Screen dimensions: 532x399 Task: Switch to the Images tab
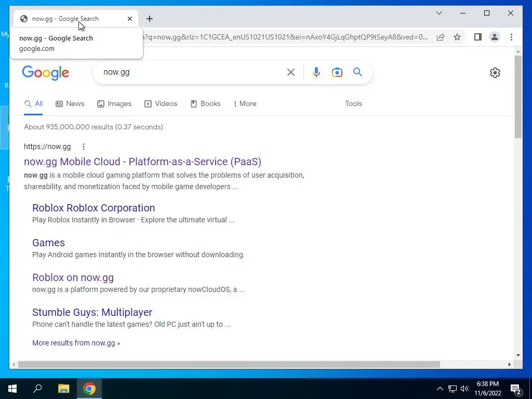click(x=114, y=104)
